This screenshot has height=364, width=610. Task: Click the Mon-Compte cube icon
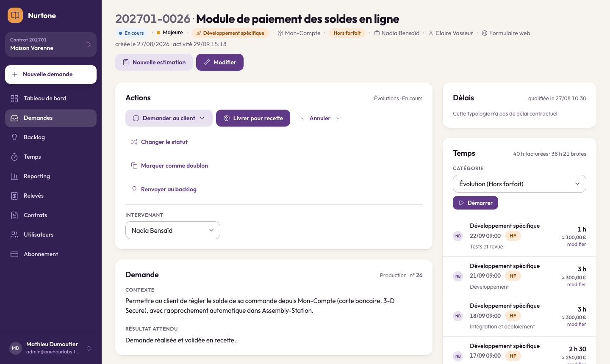pyautogui.click(x=280, y=33)
